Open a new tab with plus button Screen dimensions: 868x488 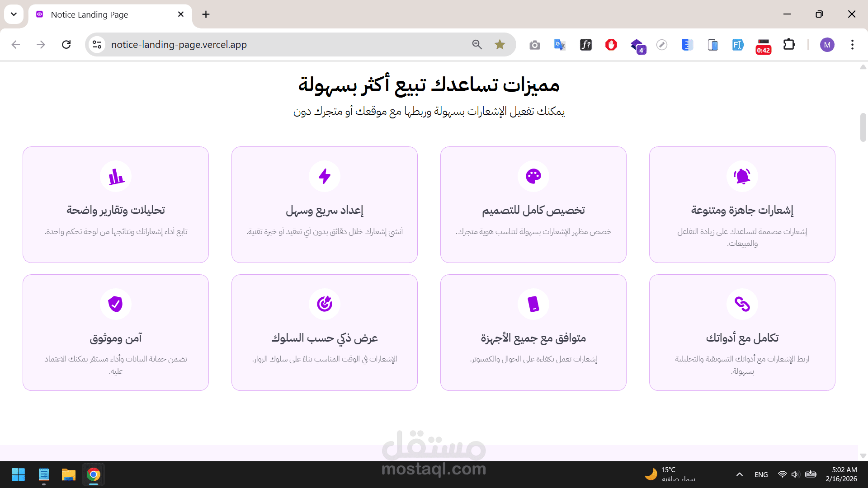tap(206, 14)
